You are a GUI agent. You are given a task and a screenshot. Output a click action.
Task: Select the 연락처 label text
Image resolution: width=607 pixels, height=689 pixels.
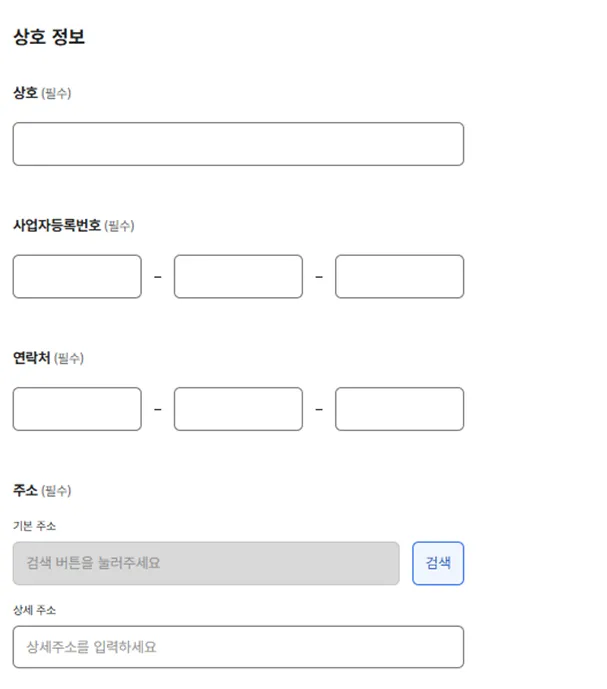(31, 358)
